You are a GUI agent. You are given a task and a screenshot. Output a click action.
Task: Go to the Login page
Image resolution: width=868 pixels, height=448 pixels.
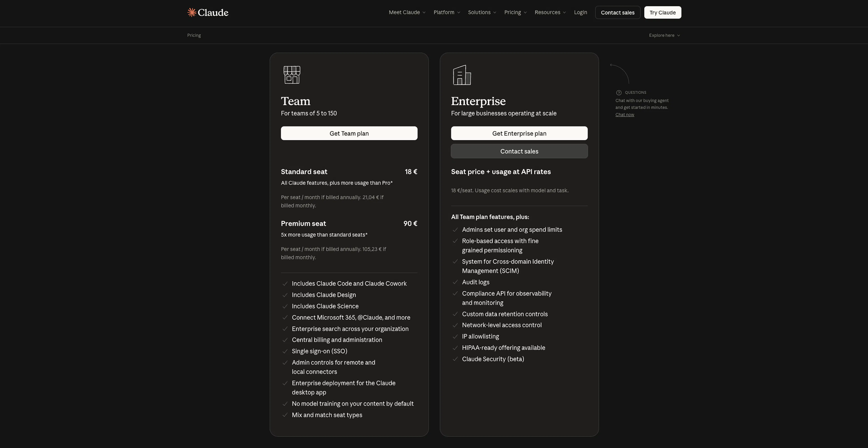coord(580,12)
